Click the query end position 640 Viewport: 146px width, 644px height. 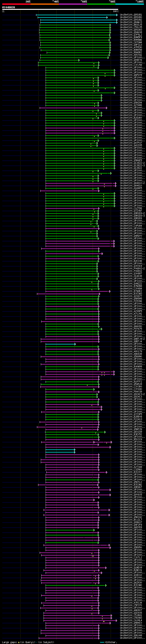[115, 11]
